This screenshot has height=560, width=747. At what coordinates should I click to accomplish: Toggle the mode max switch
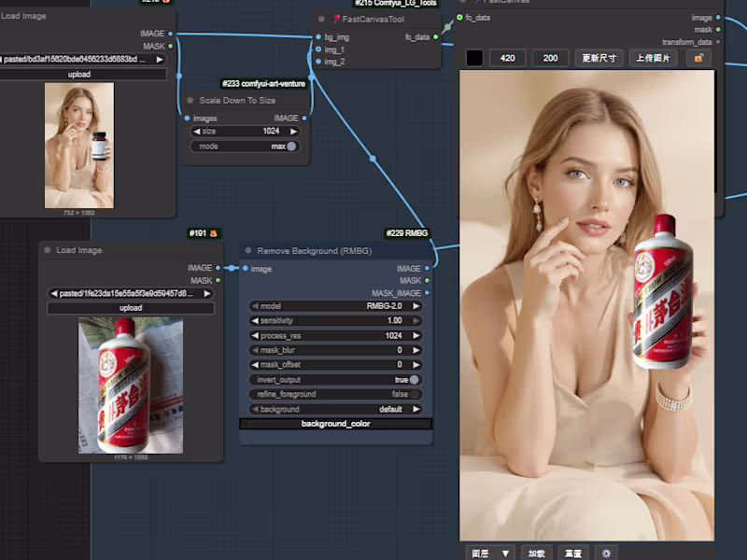pos(291,147)
